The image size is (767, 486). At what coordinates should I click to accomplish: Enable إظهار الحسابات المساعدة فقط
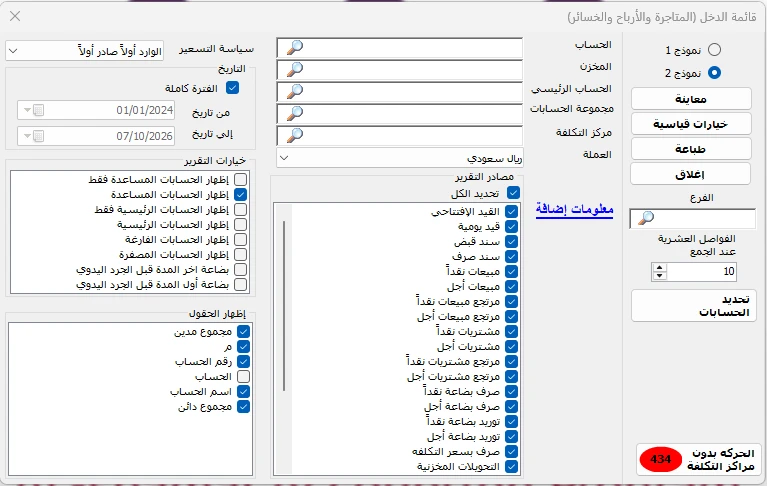241,179
